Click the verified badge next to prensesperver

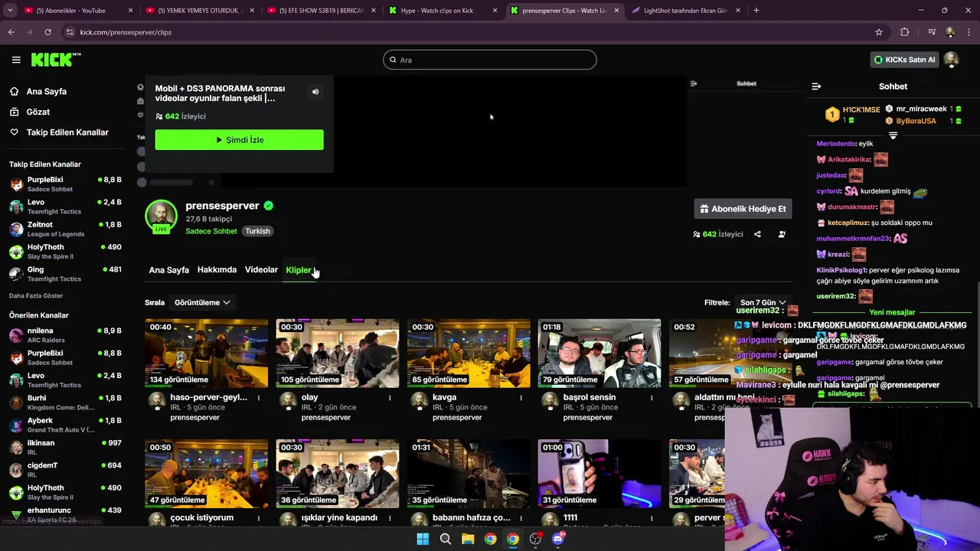269,206
